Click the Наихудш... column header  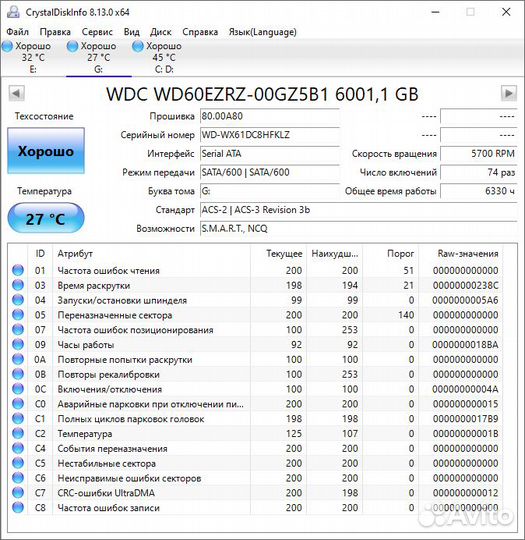(x=334, y=254)
